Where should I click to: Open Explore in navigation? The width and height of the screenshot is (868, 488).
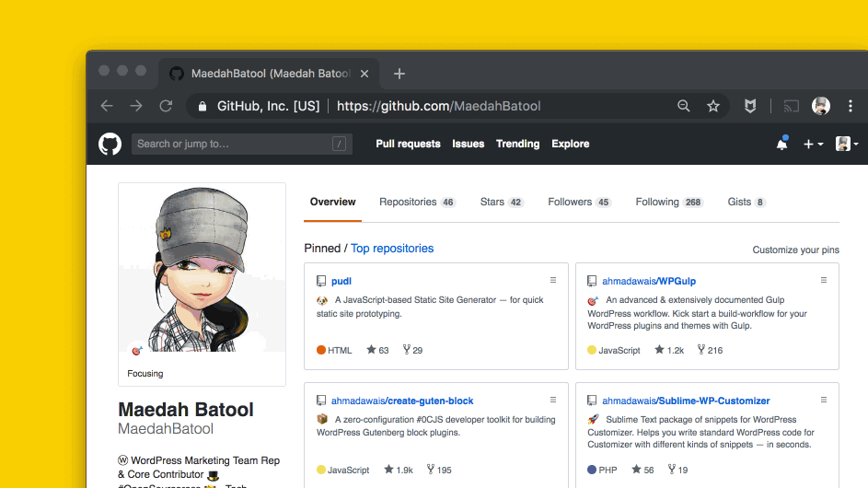(x=570, y=144)
